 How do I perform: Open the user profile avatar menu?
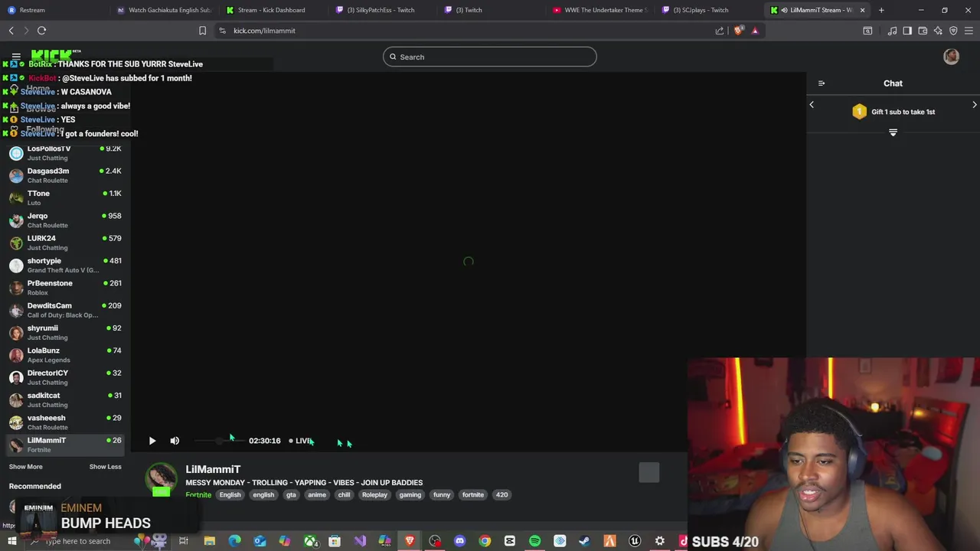951,57
